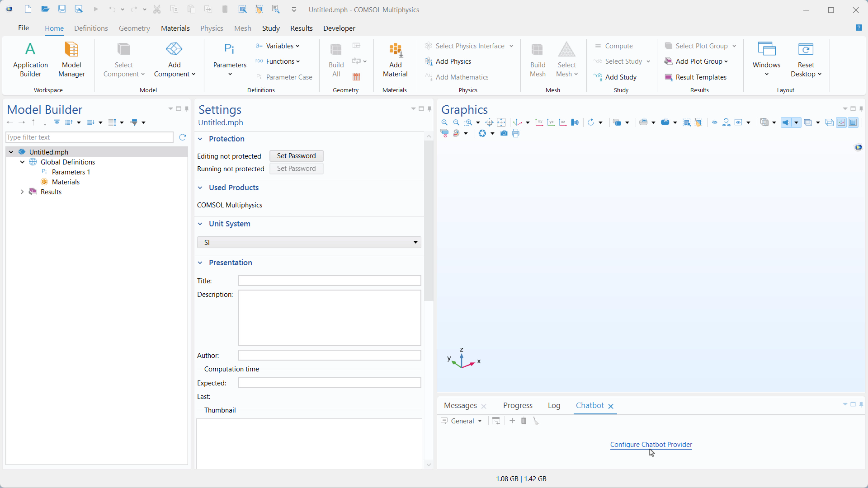Image resolution: width=868 pixels, height=488 pixels.
Task: Click the delete conversation trash icon in Chatbot
Action: pos(524,421)
